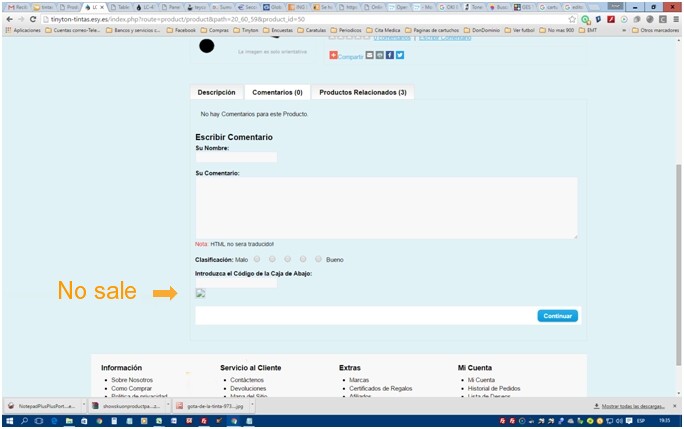Open the Marcas footer link

[x=359, y=380]
